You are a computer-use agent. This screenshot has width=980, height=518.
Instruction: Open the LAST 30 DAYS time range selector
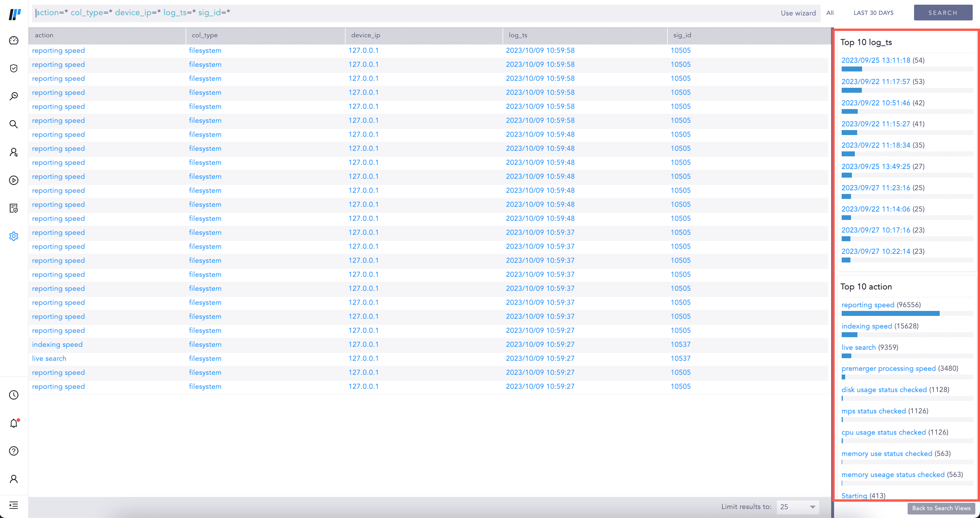(x=873, y=13)
